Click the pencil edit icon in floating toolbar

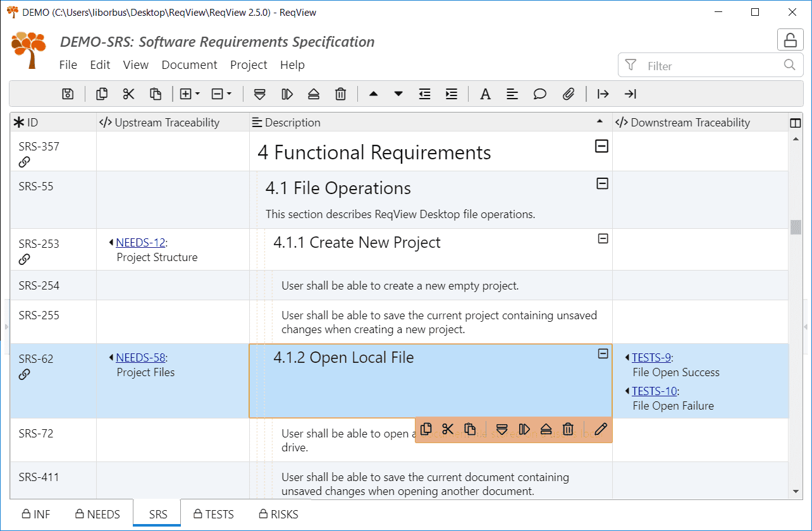click(x=600, y=430)
